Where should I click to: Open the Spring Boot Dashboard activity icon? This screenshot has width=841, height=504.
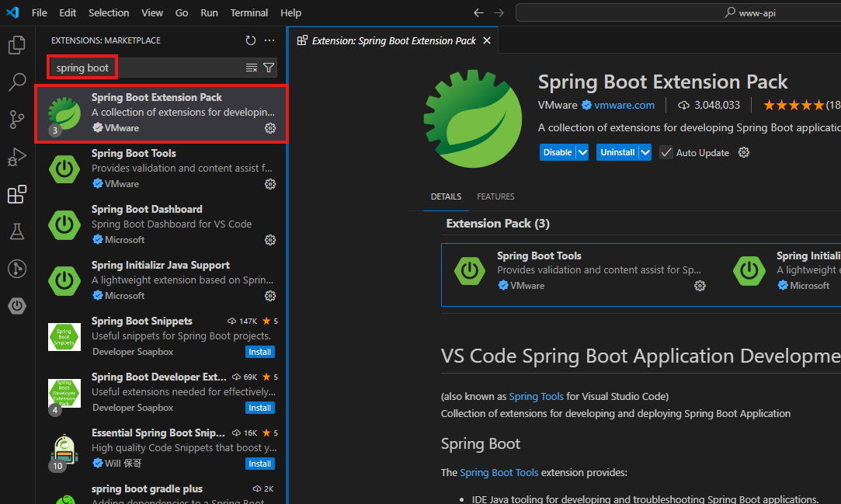tap(16, 306)
